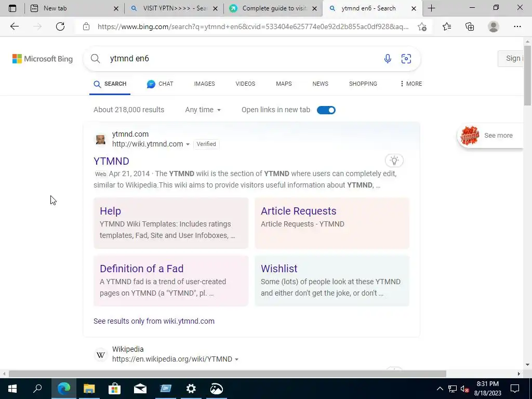Click the Microsoft Edge taskbar icon

64,389
